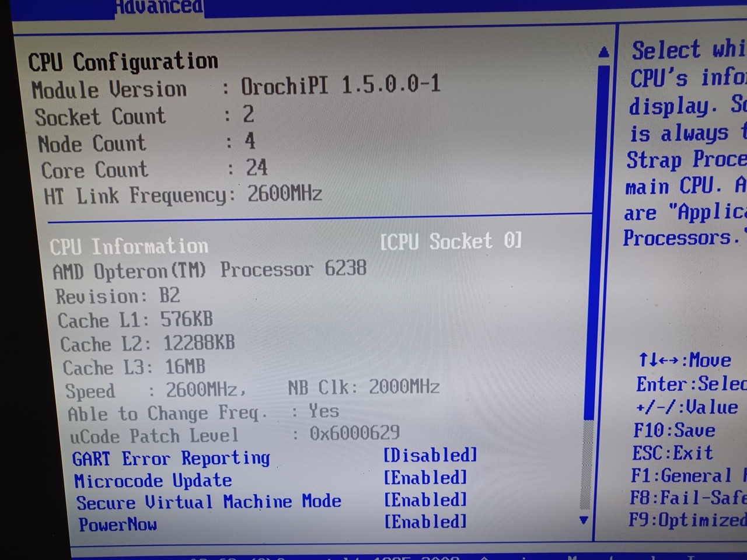Click the lower dotted scrollbar track
This screenshot has width=747, height=560.
[587, 465]
